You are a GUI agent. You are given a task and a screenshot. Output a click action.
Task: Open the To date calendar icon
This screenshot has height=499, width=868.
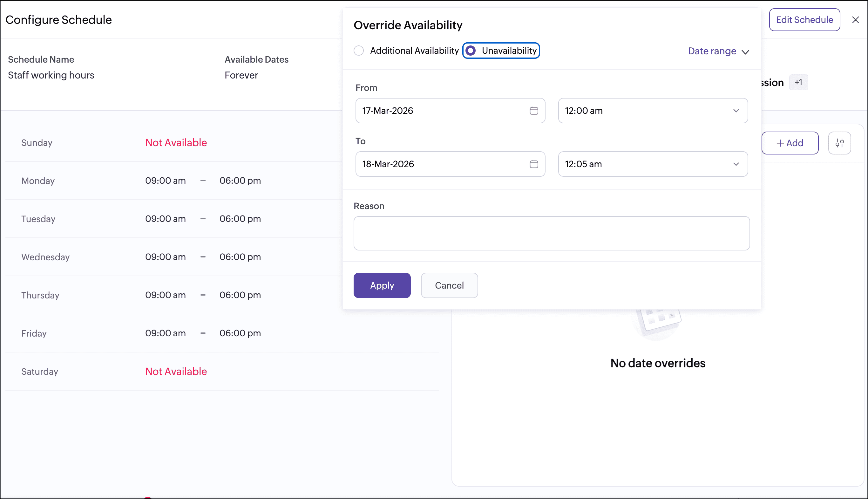[534, 164]
